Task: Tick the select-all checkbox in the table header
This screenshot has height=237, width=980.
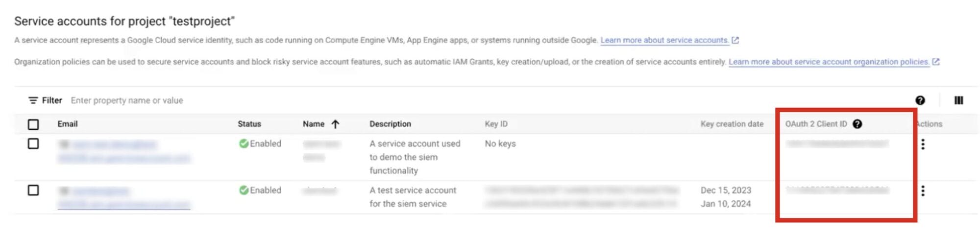Action: point(33,124)
